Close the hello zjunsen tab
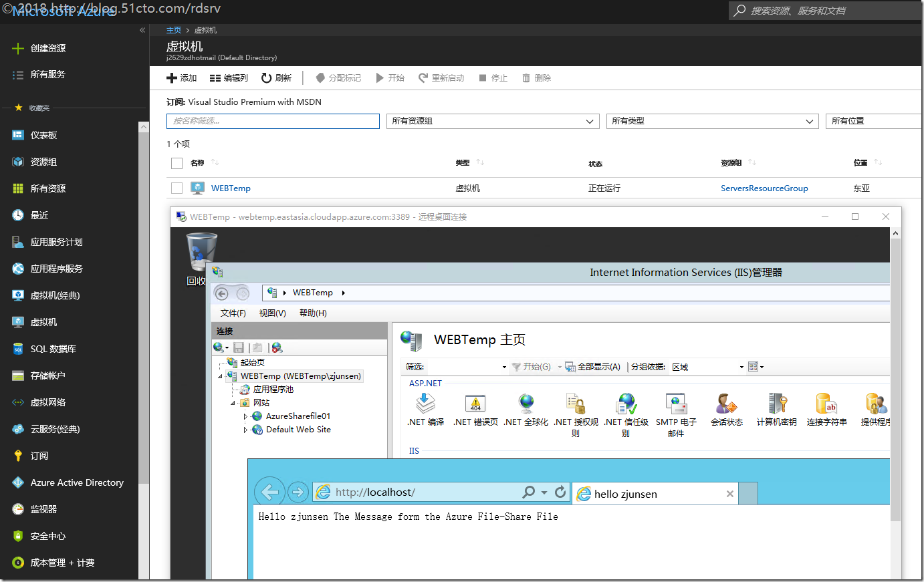The width and height of the screenshot is (924, 582). 730,494
